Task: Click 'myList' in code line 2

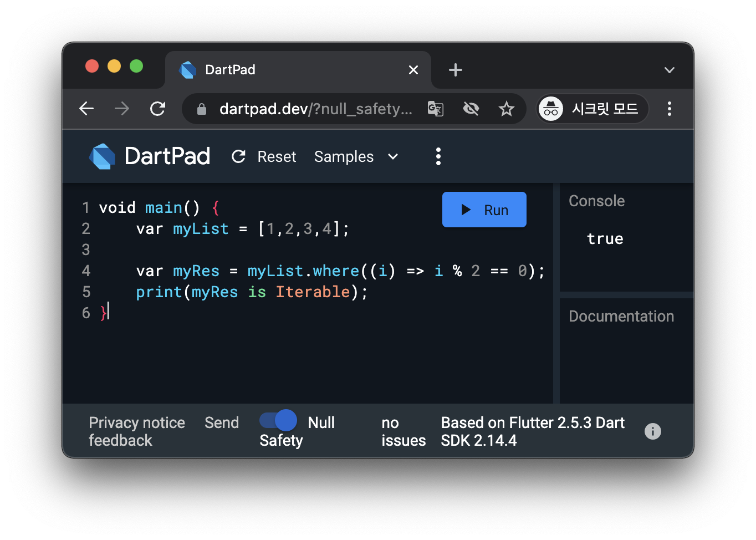Action: point(201,229)
